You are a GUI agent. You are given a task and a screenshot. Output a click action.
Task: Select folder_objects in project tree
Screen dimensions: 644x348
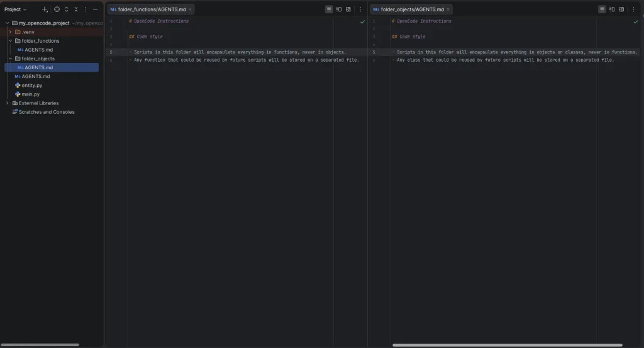coord(38,59)
